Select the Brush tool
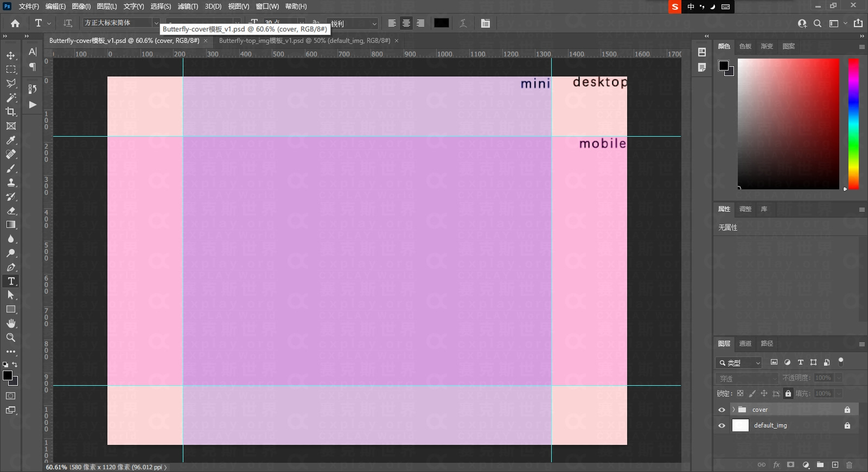The image size is (868, 472). (11, 168)
